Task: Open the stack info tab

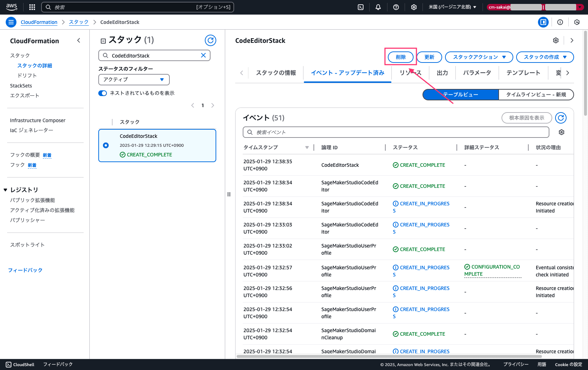Action: [x=276, y=73]
